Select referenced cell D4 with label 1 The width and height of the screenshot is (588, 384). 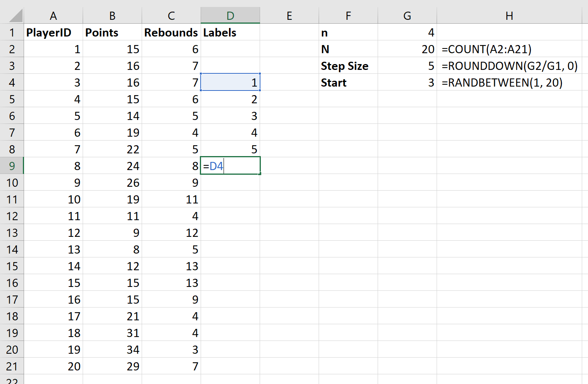coord(230,82)
